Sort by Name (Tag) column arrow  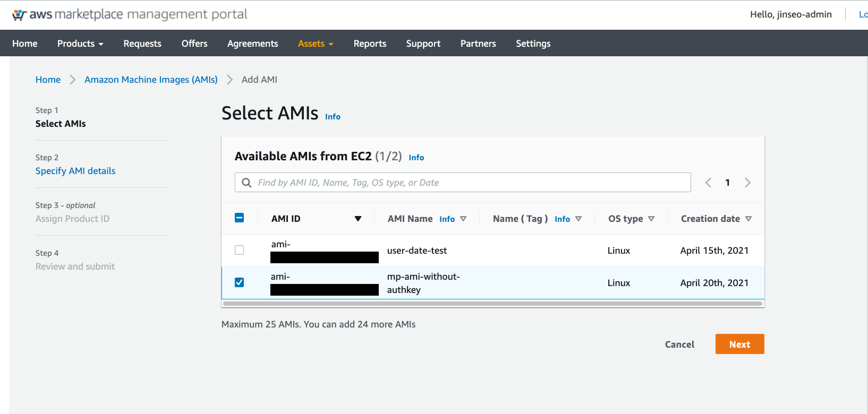tap(578, 219)
